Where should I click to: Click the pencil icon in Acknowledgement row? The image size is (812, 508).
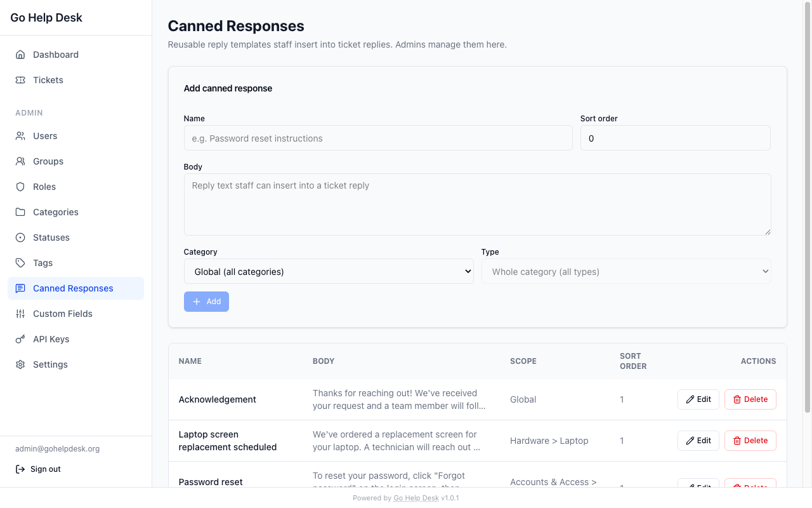click(x=690, y=399)
